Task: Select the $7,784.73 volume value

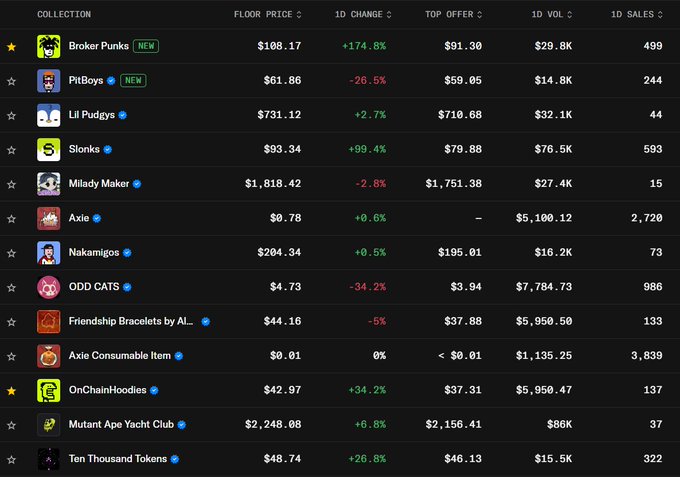Action: click(x=544, y=287)
